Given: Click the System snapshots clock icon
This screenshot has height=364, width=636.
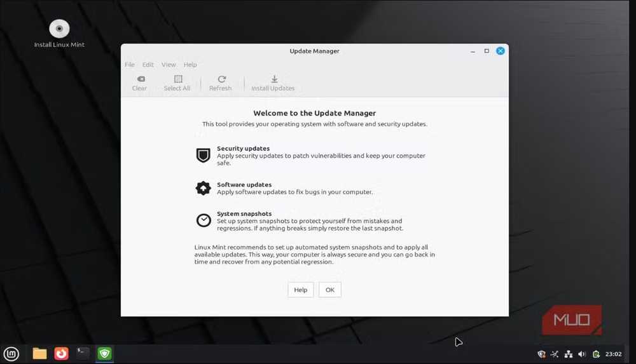Looking at the screenshot, I should (x=204, y=220).
